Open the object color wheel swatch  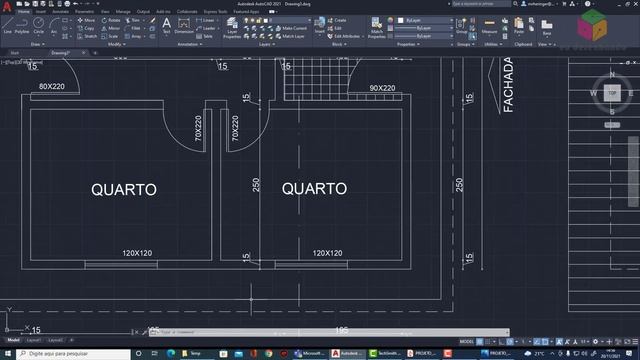click(x=390, y=20)
